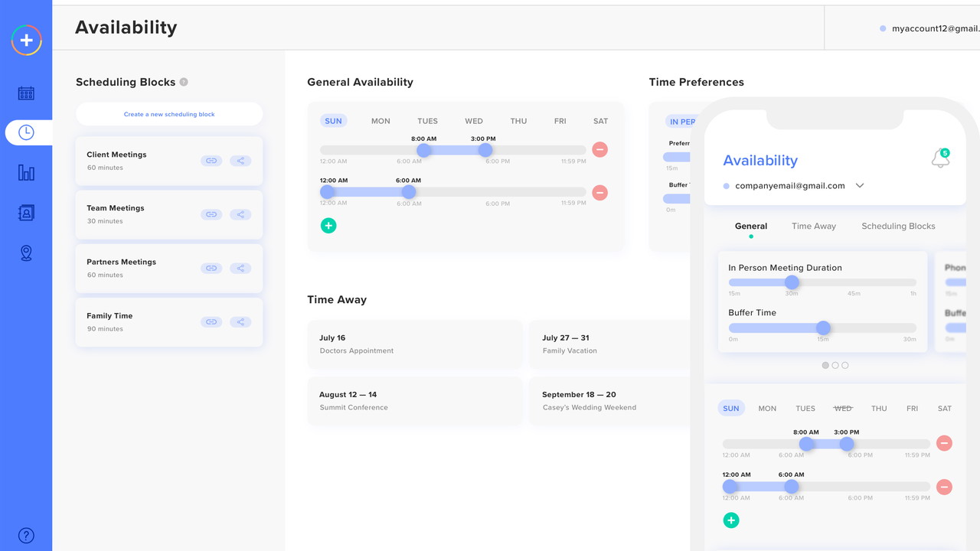Open the location pin sidebar icon

tap(26, 253)
